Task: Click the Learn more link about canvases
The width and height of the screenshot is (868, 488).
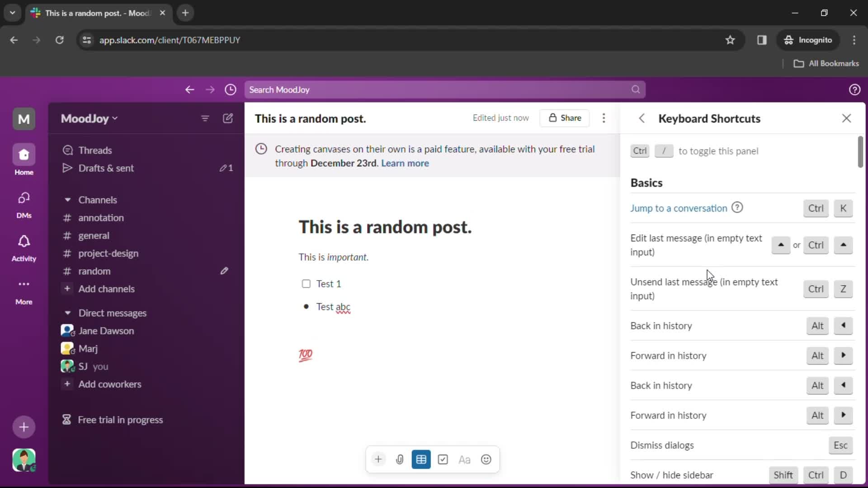Action: point(404,163)
